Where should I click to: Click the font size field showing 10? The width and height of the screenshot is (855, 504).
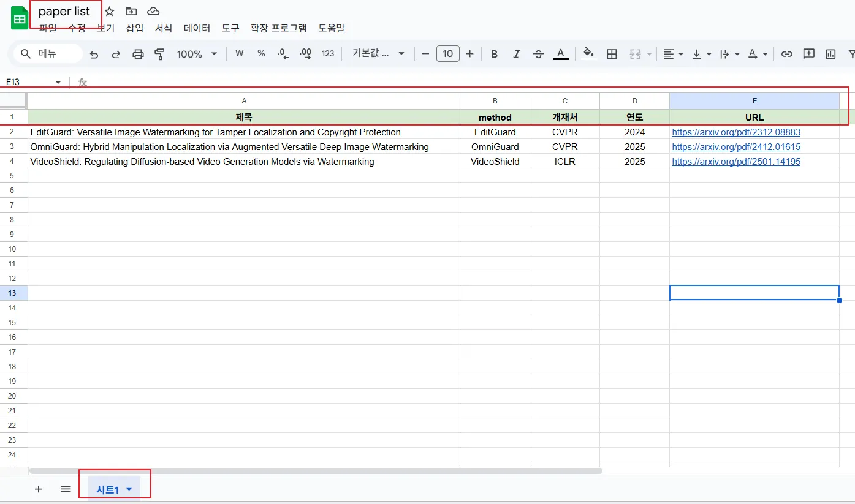448,54
